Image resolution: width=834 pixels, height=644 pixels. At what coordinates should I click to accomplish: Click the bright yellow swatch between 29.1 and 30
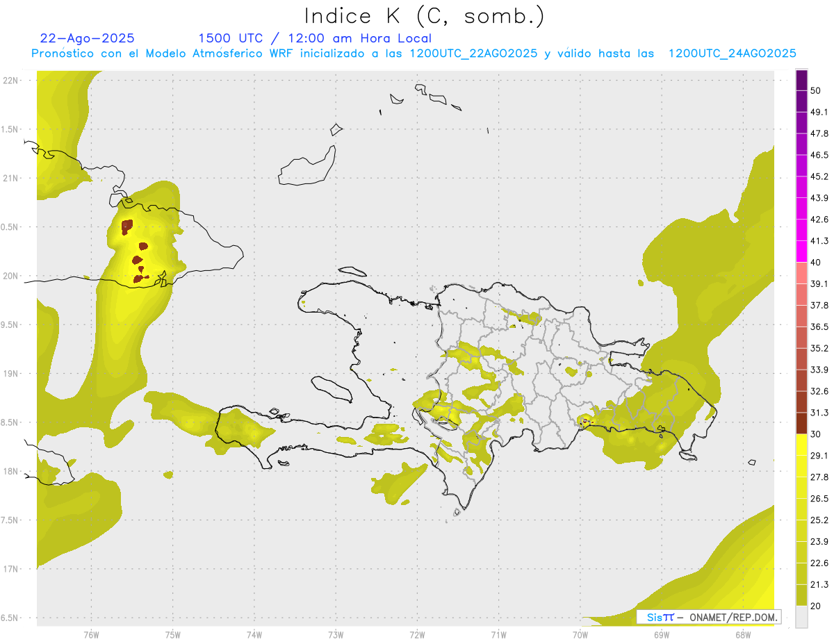coord(801,445)
